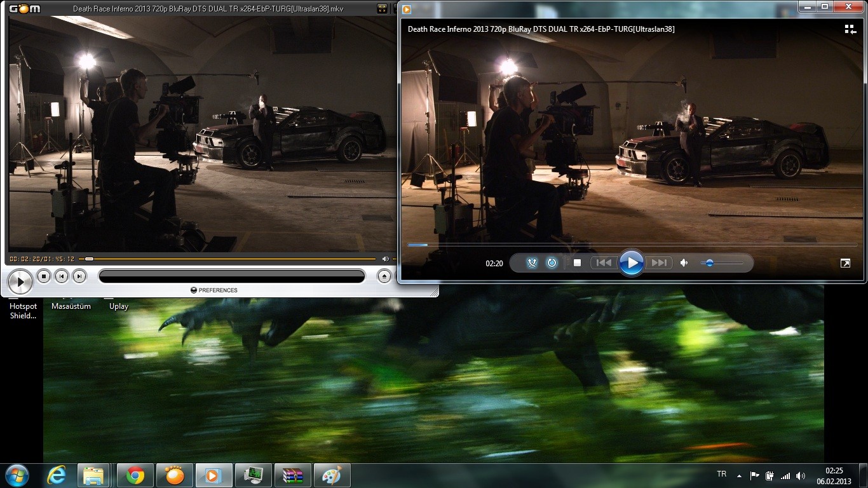
Task: Stop playback in GOM Player
Action: 43,276
